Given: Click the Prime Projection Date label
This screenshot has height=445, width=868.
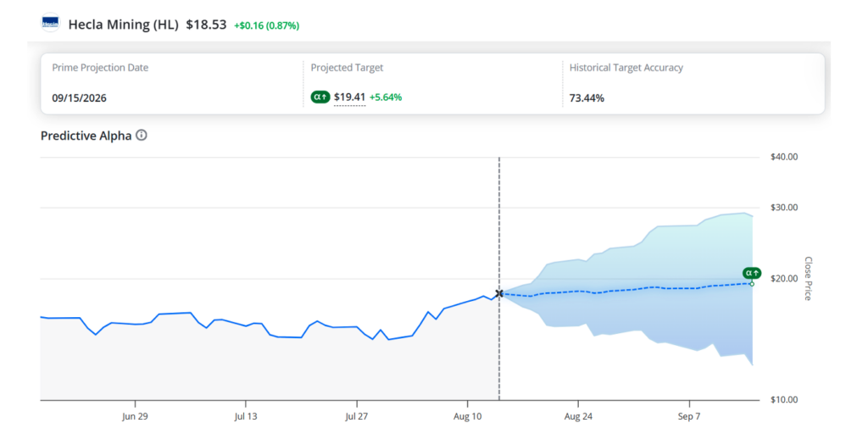Looking at the screenshot, I should tap(100, 68).
